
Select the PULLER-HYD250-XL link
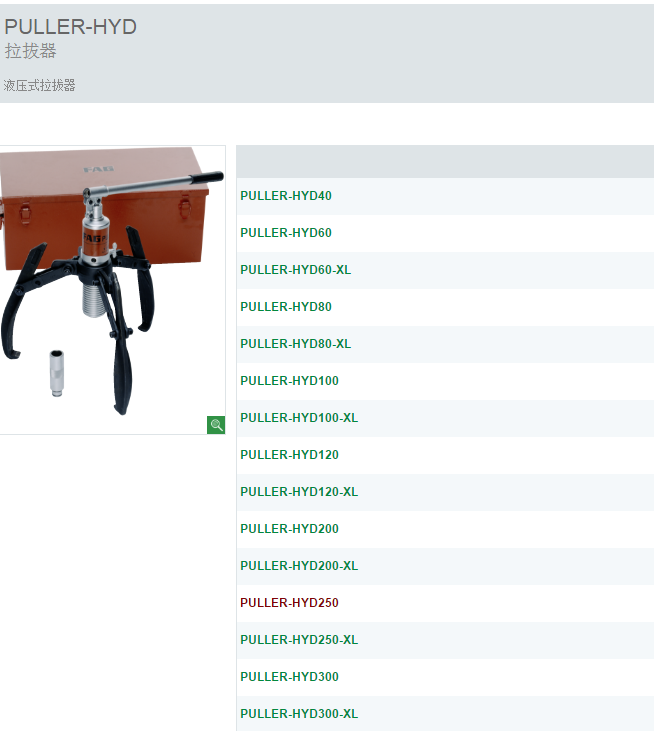pyautogui.click(x=299, y=640)
